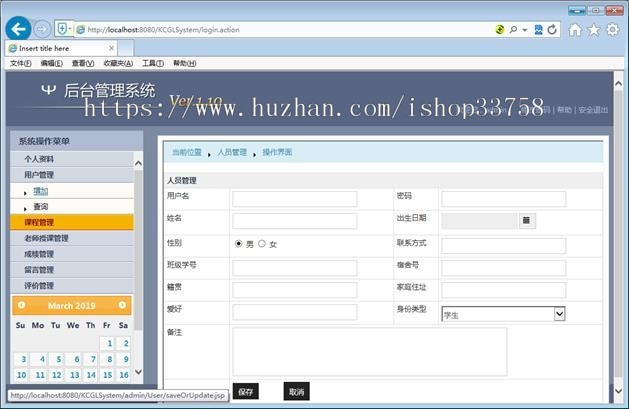Click the 家庭住址 input field
This screenshot has height=409, width=629.
click(503, 290)
